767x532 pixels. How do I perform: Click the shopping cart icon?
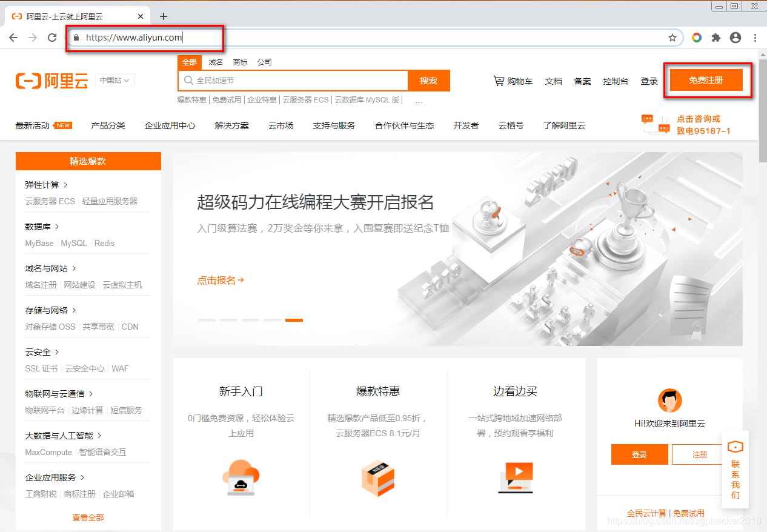coord(499,81)
